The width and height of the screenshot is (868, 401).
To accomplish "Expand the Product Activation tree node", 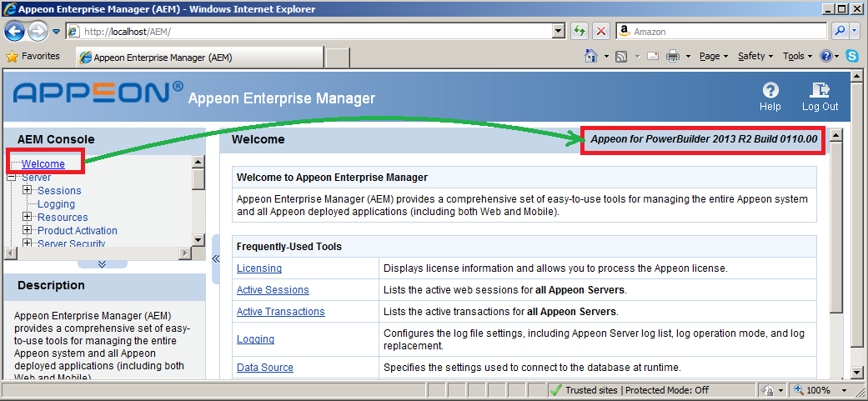I will (28, 230).
